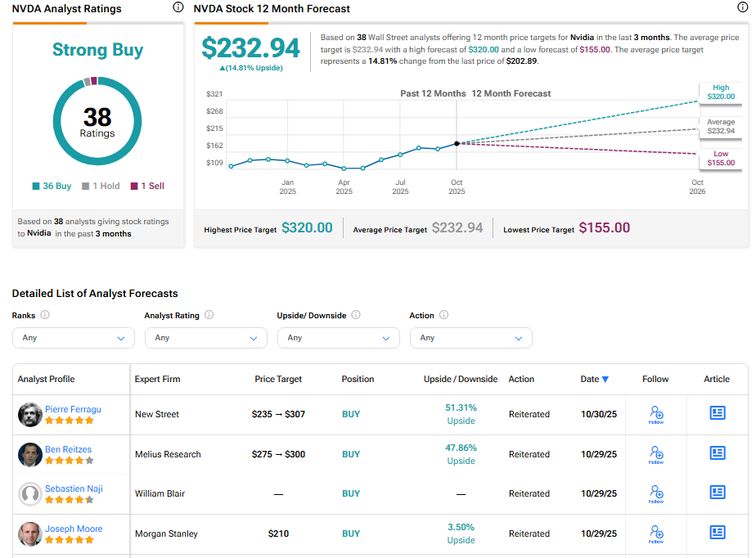Click info icon next to 12 Month Forecast
This screenshot has width=756, height=558.
(742, 7)
